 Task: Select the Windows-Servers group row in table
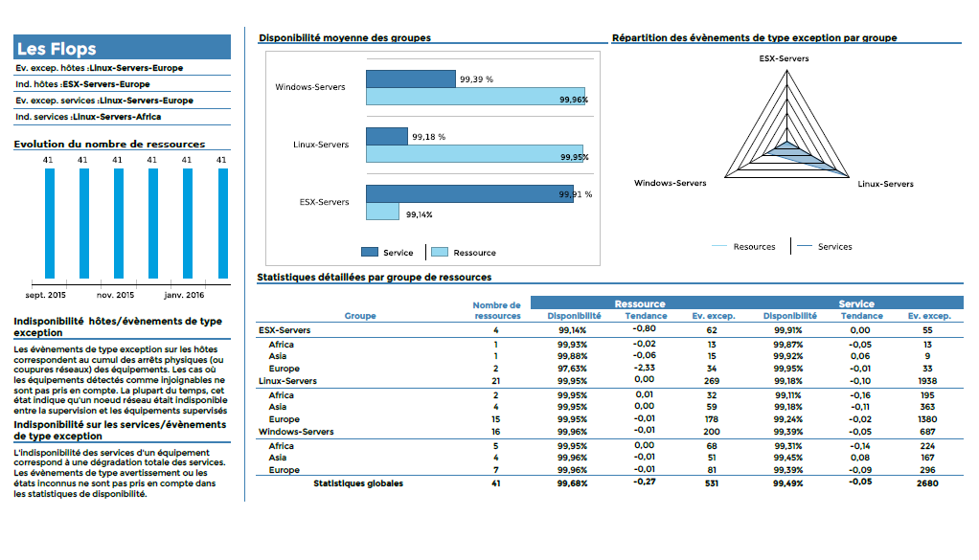pyautogui.click(x=296, y=432)
